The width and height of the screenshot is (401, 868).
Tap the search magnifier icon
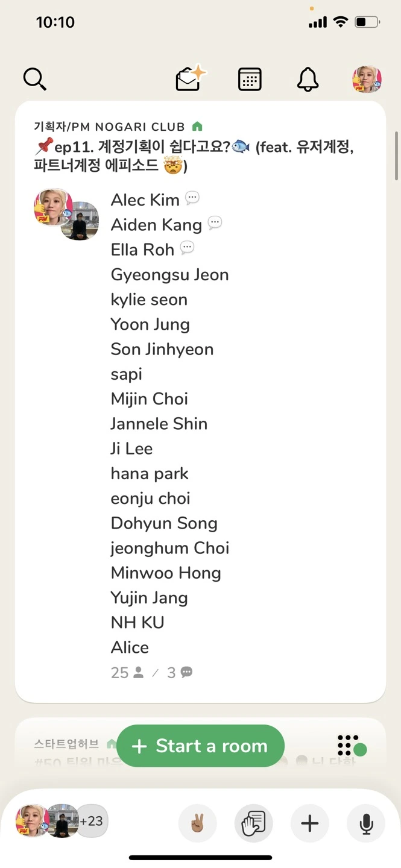click(x=34, y=79)
